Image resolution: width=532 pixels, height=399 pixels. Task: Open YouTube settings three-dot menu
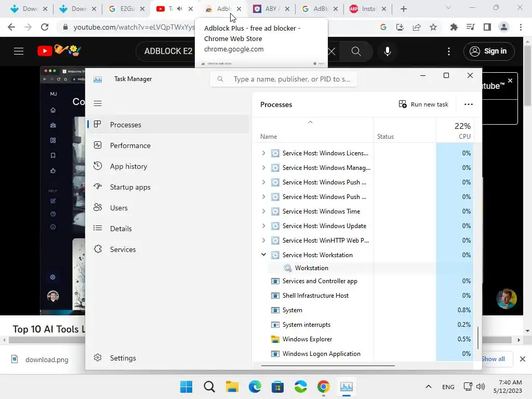(449, 51)
